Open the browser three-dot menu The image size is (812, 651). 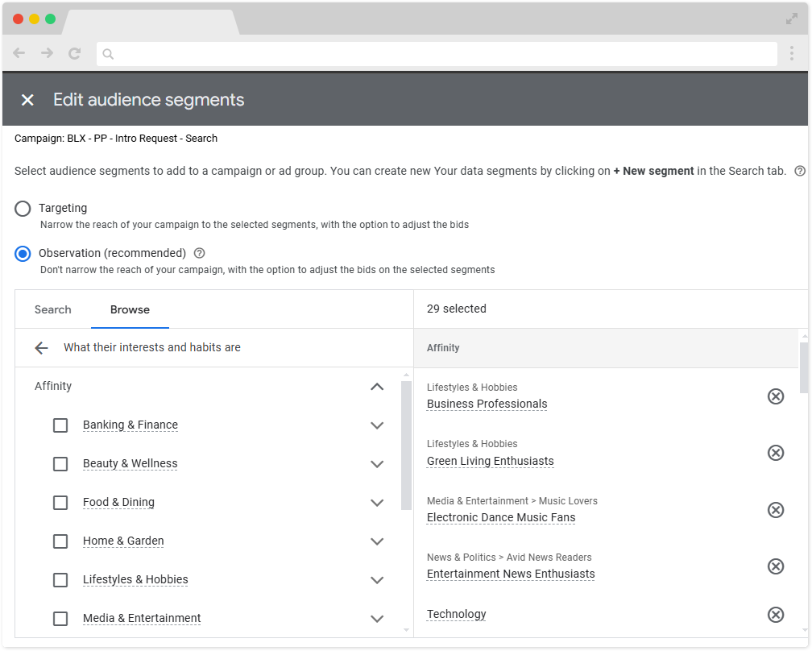pos(792,53)
